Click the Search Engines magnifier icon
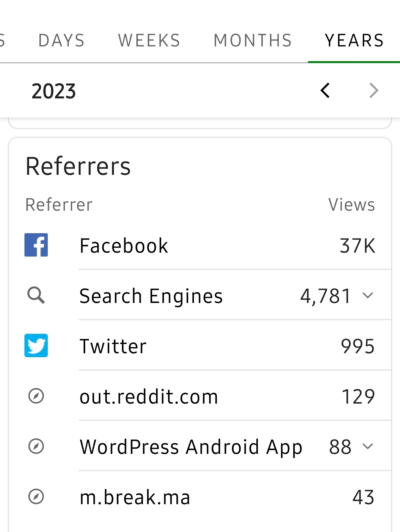Image resolution: width=400 pixels, height=532 pixels. click(36, 295)
